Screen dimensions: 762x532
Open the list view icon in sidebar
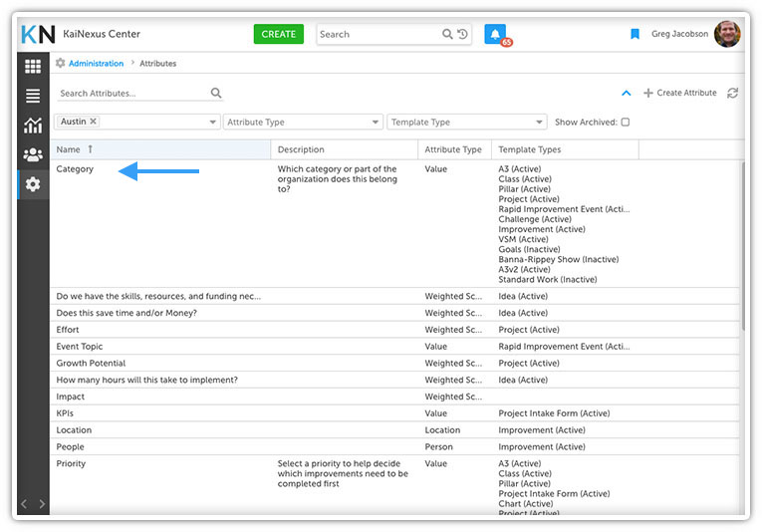(x=33, y=96)
